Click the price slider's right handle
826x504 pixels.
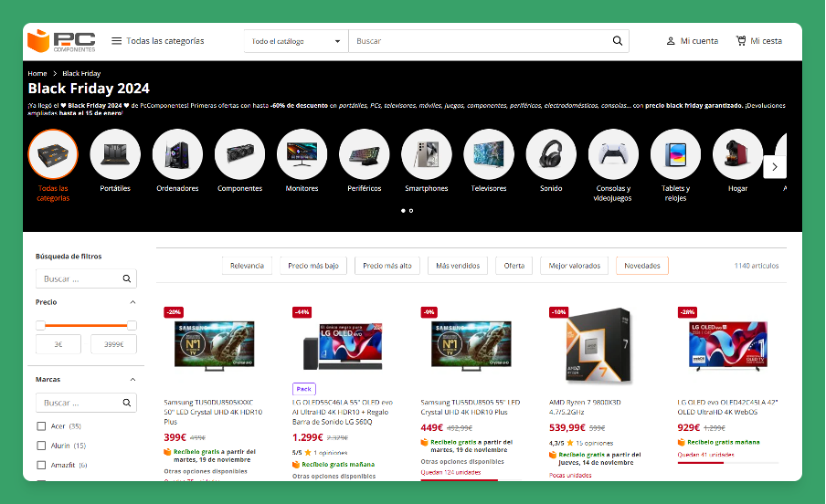[132, 325]
